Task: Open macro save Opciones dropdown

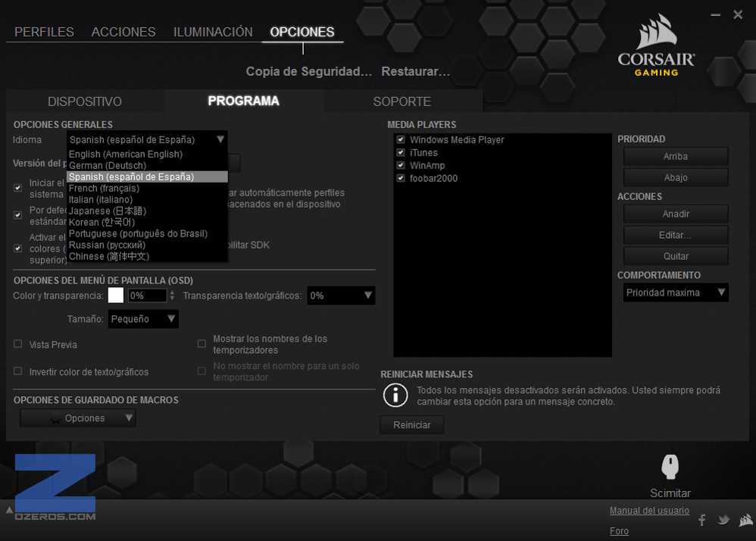Action: tap(77, 418)
